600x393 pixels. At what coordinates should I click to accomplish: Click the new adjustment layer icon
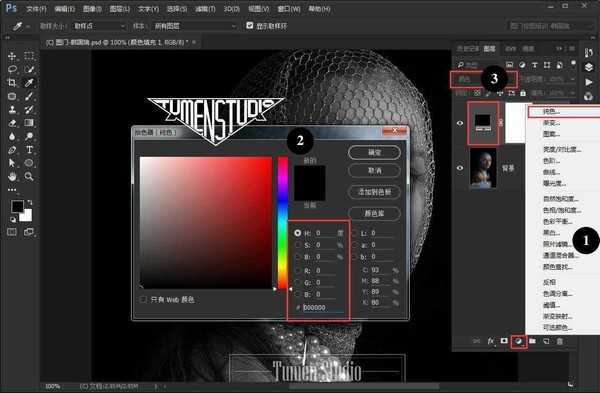click(518, 341)
